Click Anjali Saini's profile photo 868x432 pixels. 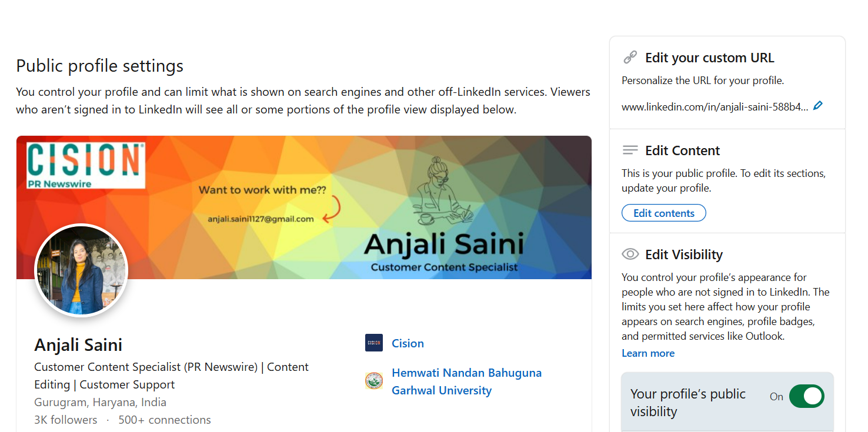pos(81,270)
